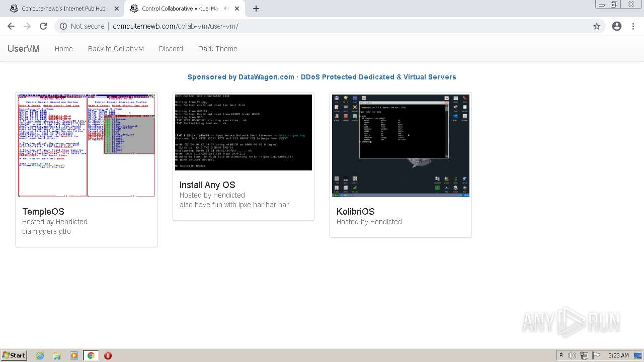The image size is (644, 362).
Task: Go back using the browser back arrow
Action: (x=11, y=26)
